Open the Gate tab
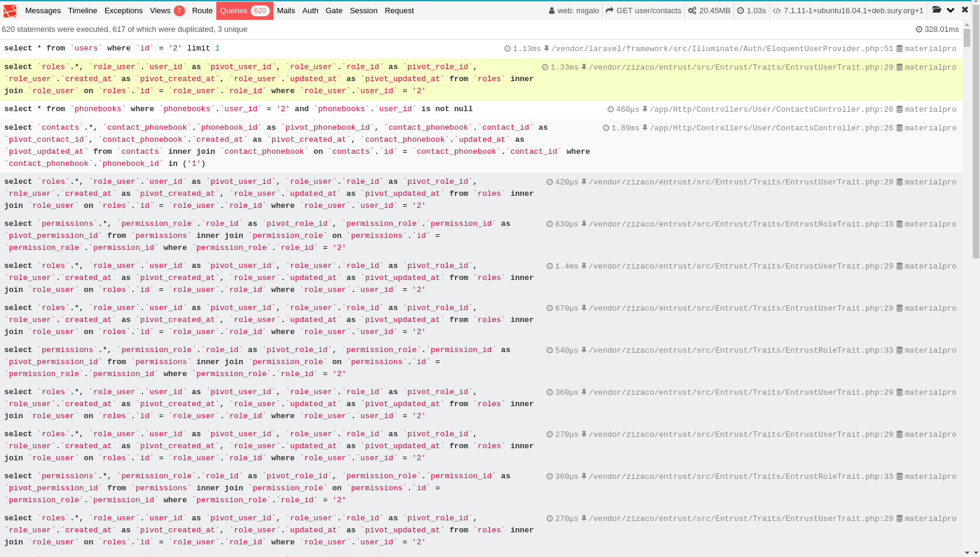The width and height of the screenshot is (980, 557). pyautogui.click(x=334, y=11)
